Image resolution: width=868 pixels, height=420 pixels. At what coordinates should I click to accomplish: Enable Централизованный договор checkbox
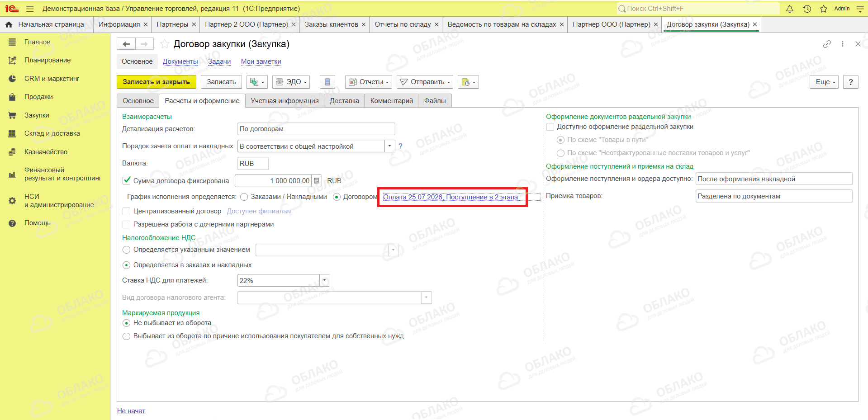coord(127,211)
